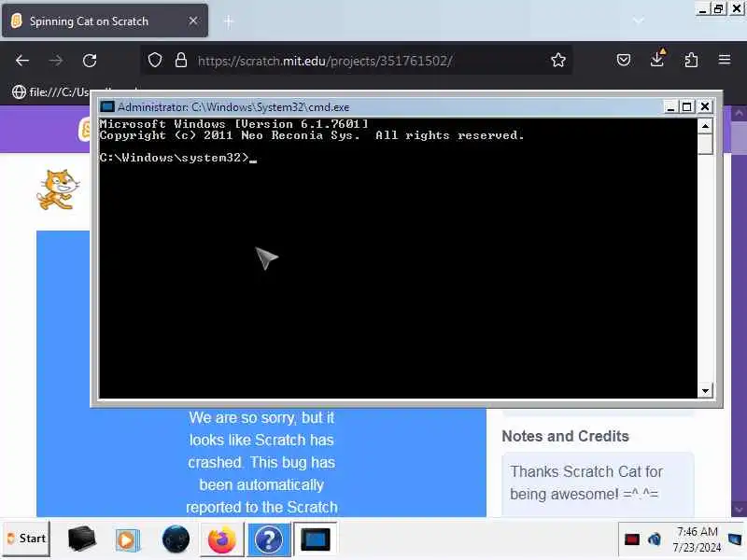Close the cmd.exe window
The height and width of the screenshot is (560, 747).
705,106
